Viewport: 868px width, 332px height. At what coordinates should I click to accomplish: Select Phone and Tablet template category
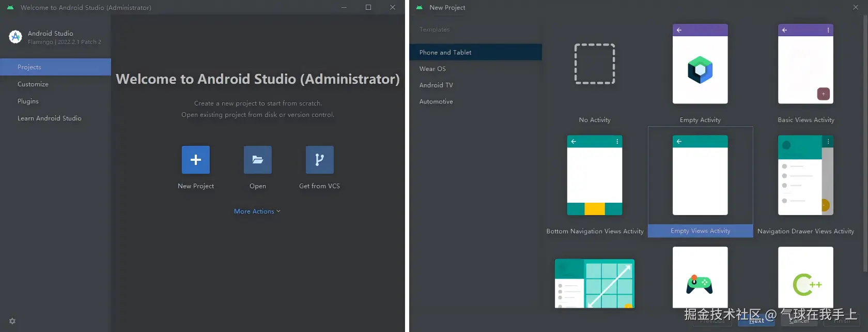475,52
